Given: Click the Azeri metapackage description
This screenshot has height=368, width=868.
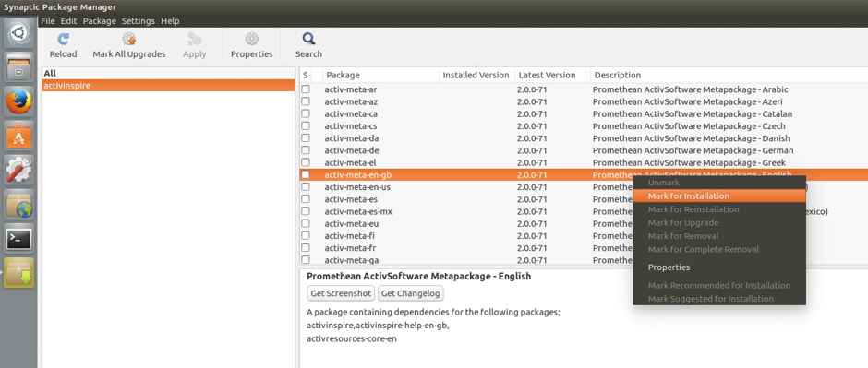Looking at the screenshot, I should click(688, 101).
